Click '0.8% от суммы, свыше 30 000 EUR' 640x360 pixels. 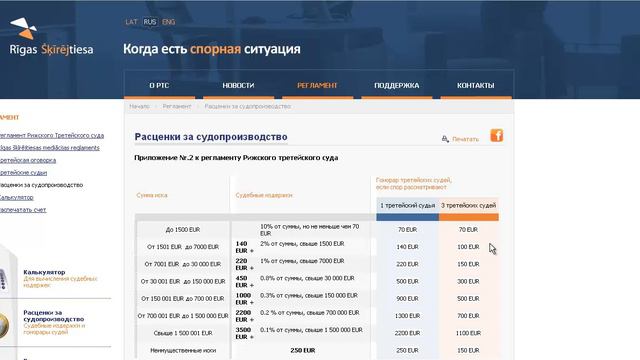[x=307, y=278]
